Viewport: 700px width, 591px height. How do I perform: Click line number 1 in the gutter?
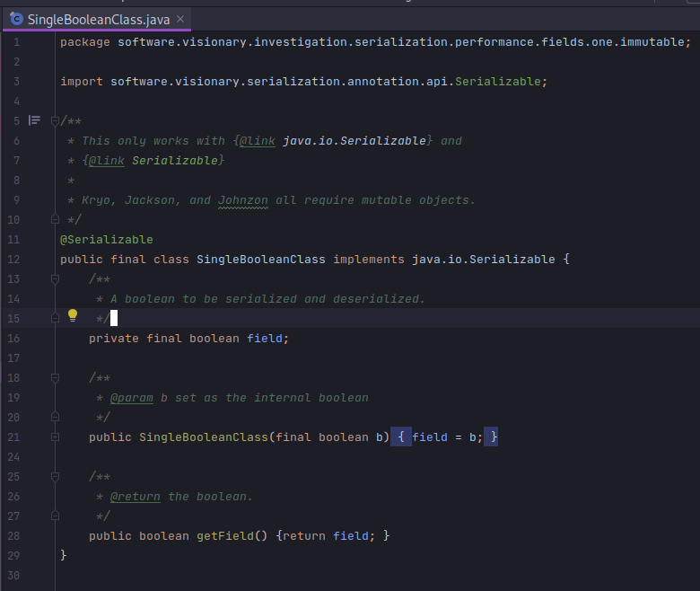click(16, 42)
